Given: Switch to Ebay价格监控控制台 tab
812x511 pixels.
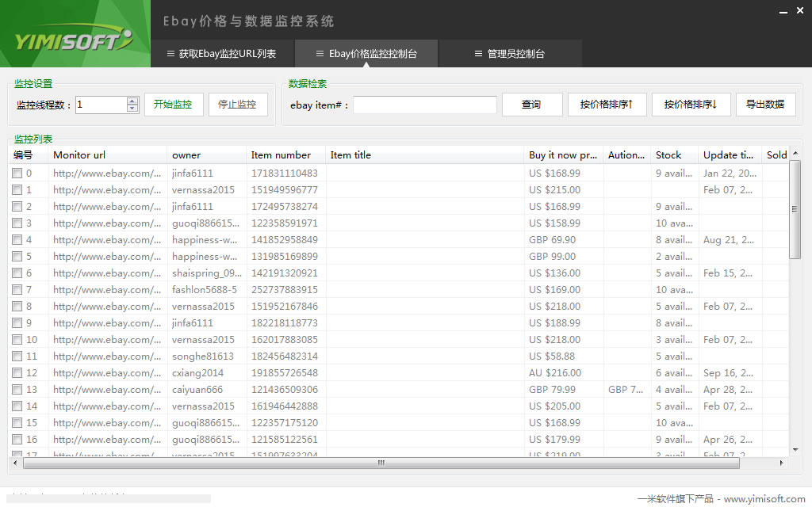Looking at the screenshot, I should 366,54.
